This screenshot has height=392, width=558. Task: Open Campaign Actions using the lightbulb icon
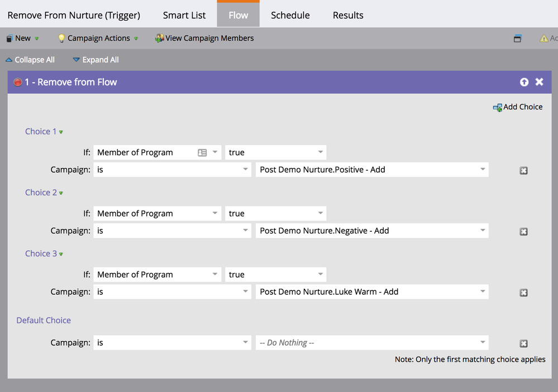(x=61, y=38)
